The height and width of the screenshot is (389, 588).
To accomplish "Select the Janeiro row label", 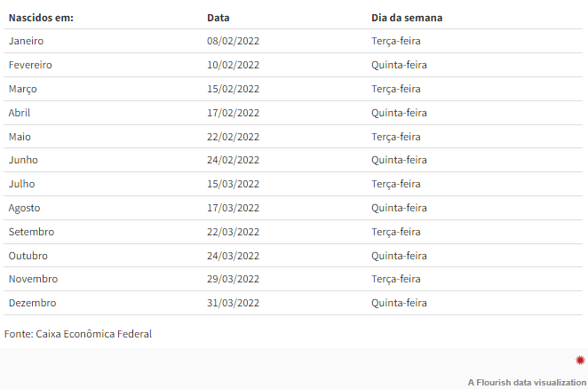I will (x=26, y=41).
